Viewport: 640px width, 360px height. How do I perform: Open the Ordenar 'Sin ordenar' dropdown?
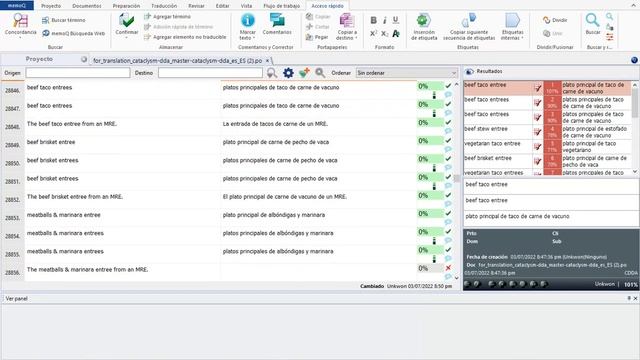(x=407, y=73)
